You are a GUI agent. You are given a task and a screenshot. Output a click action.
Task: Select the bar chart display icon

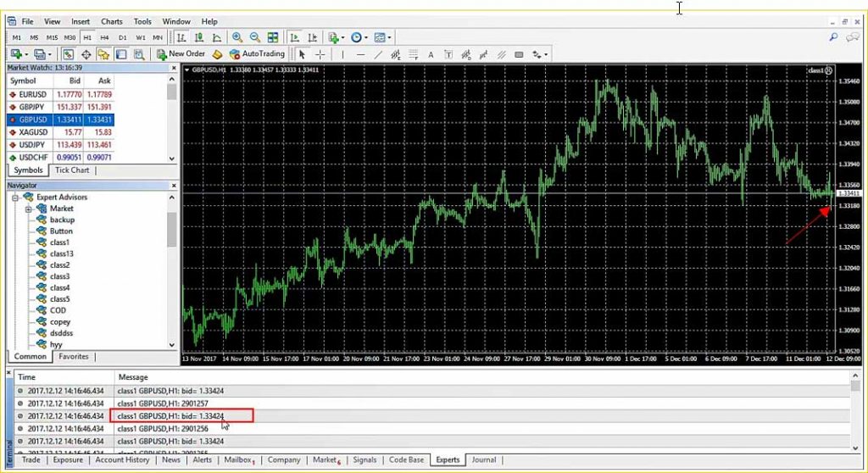pos(181,37)
